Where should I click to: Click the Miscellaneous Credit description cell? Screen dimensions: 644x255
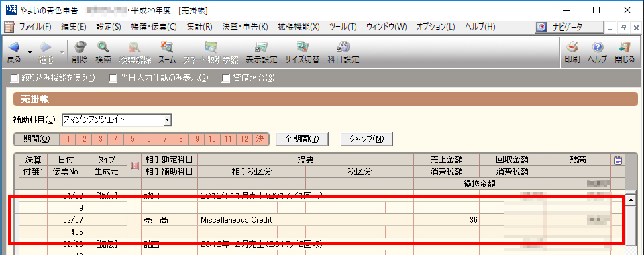[306, 220]
